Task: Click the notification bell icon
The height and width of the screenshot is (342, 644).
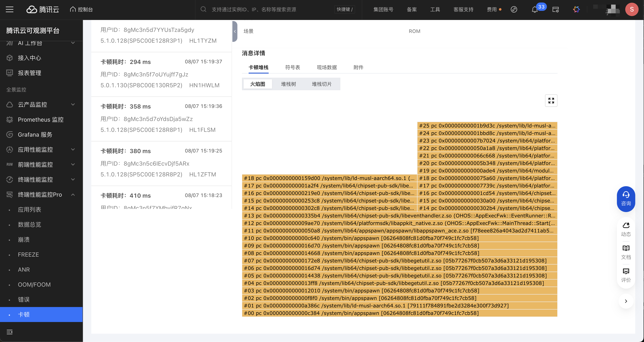Action: (535, 10)
